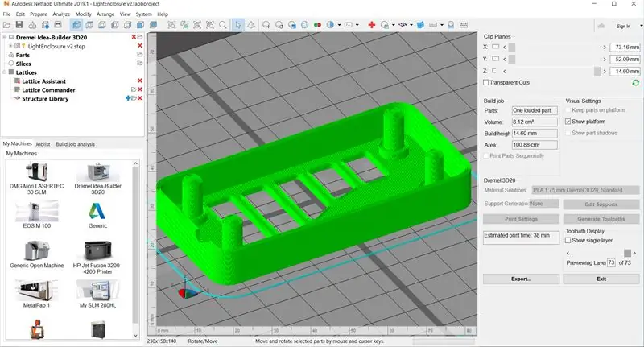Click the red plus repair icon
This screenshot has width=644, height=347.
coord(372,25)
